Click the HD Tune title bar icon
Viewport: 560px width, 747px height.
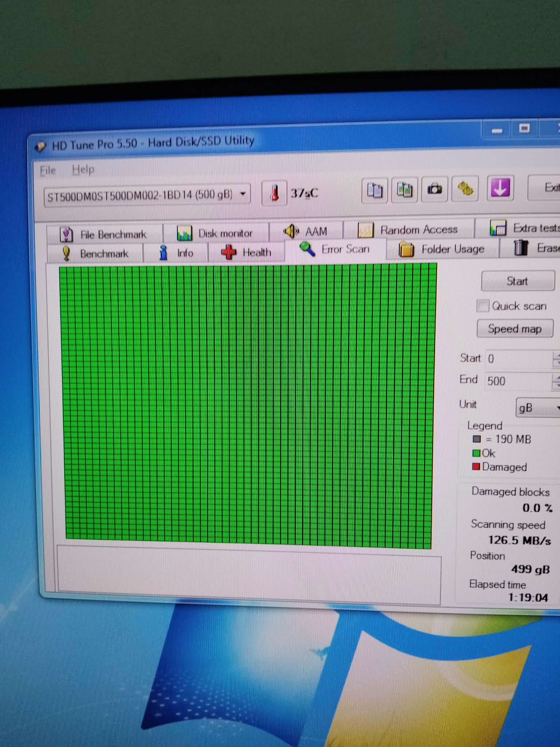pos(40,147)
